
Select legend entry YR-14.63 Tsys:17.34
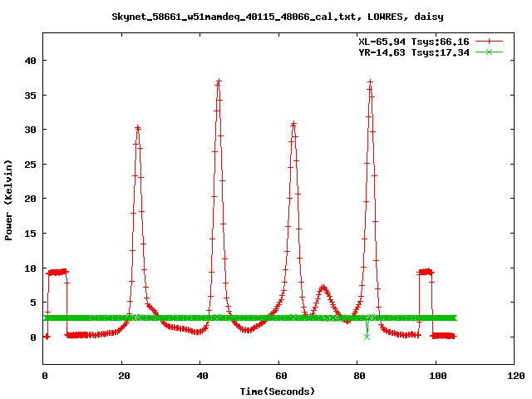tap(414, 52)
